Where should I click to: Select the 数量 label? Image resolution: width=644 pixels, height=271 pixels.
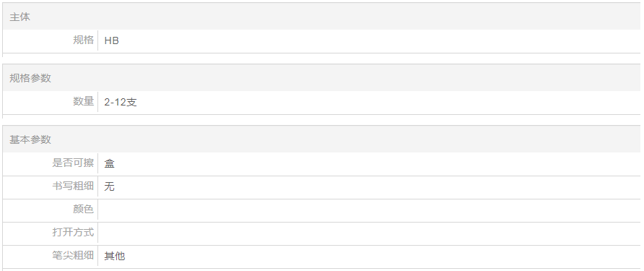point(83,101)
